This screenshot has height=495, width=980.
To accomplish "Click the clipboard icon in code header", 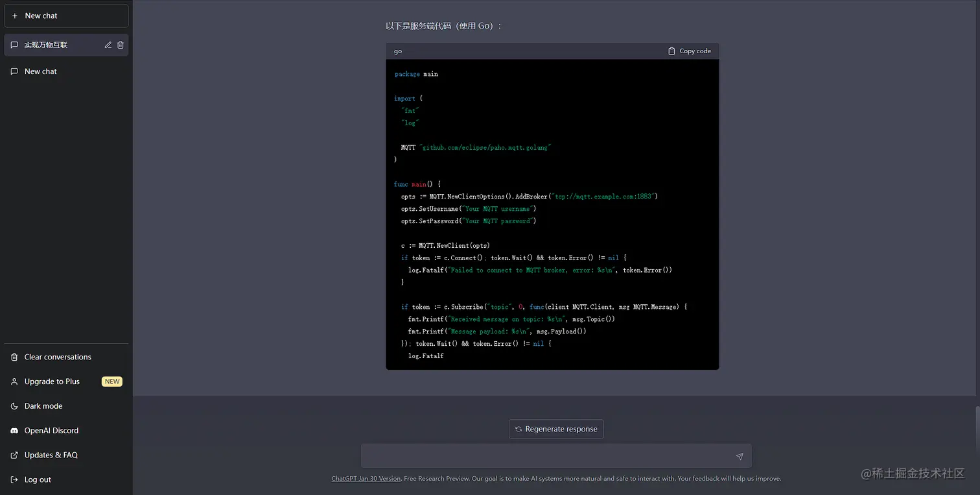I will tap(671, 51).
